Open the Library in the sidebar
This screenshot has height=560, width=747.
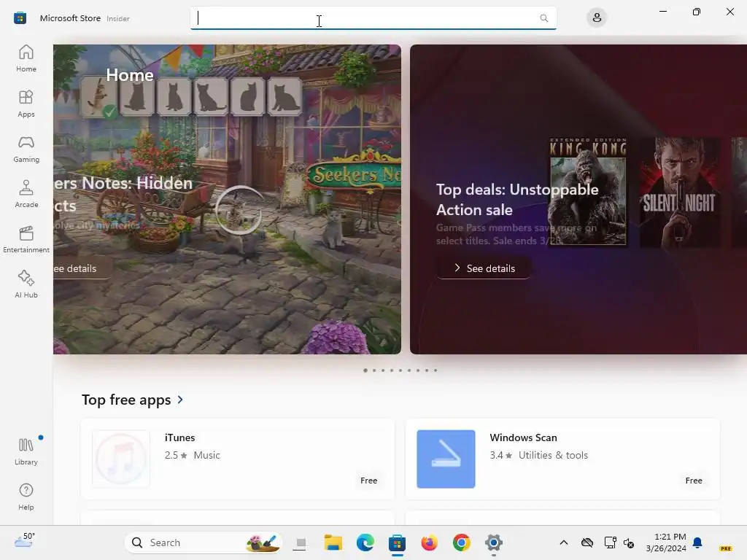[26, 451]
